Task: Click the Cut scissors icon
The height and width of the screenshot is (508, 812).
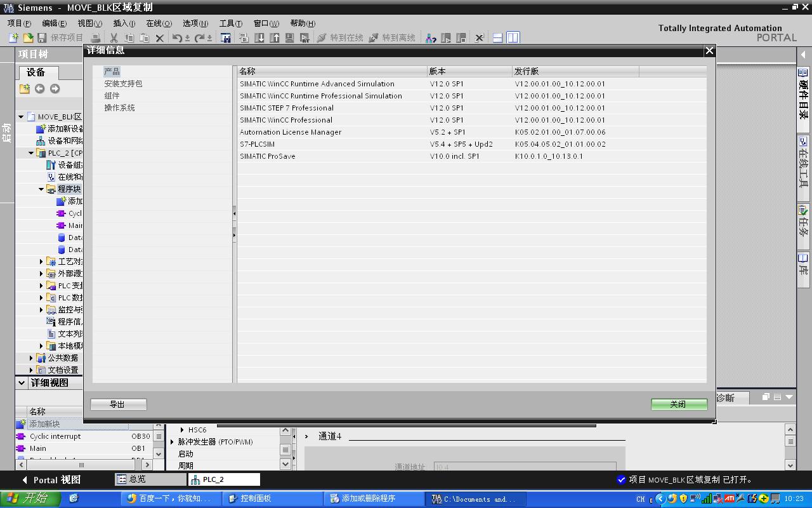Action: point(114,38)
